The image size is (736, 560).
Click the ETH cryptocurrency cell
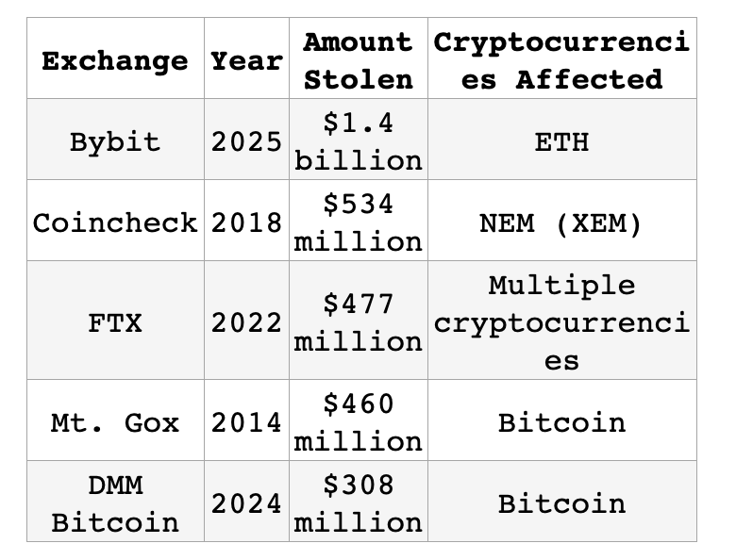[561, 141]
